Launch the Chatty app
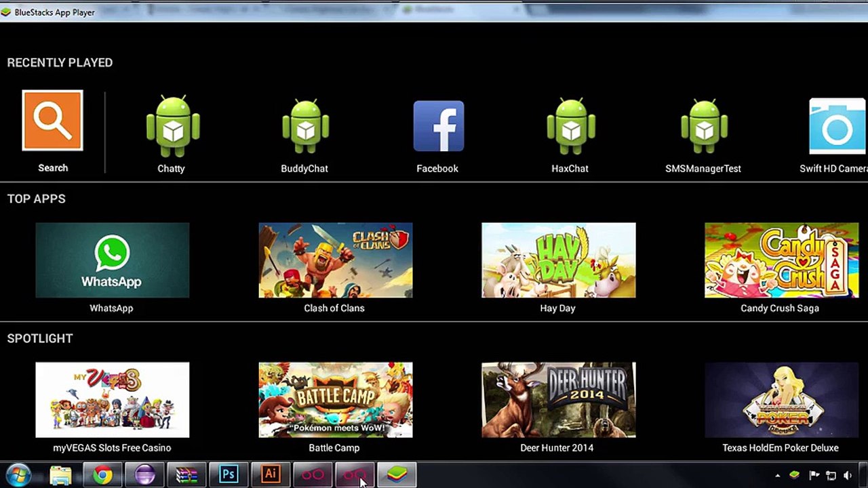The width and height of the screenshot is (868, 488). point(173,127)
